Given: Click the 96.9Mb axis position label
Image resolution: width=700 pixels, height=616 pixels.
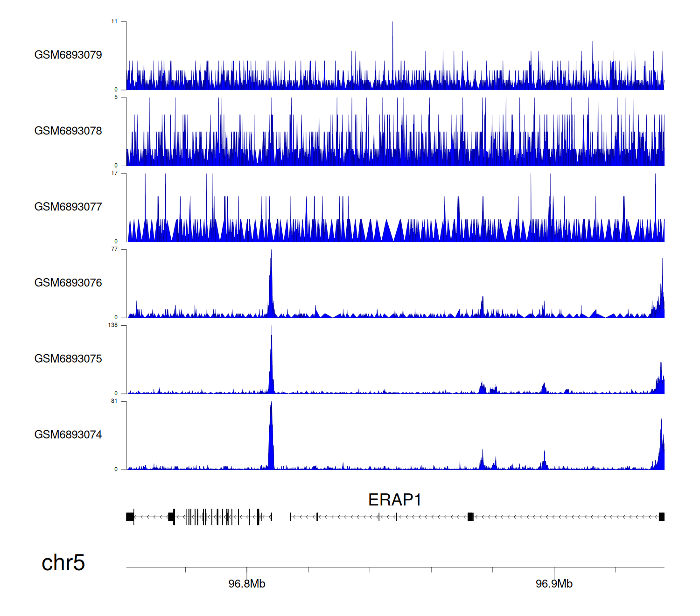Looking at the screenshot, I should (x=554, y=584).
